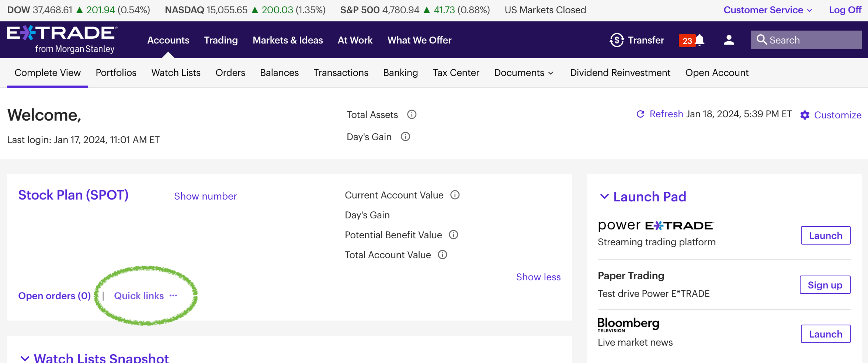
Task: Switch to the Portfolios tab
Action: (116, 73)
